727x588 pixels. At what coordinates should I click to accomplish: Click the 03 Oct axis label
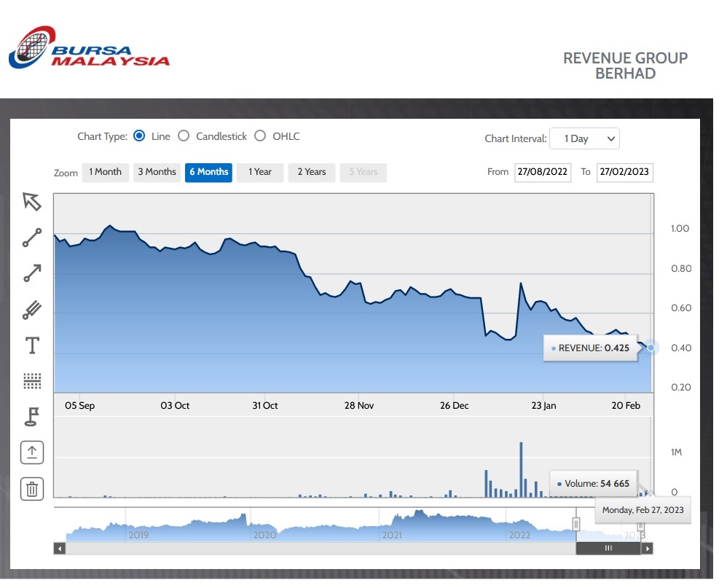pyautogui.click(x=175, y=405)
